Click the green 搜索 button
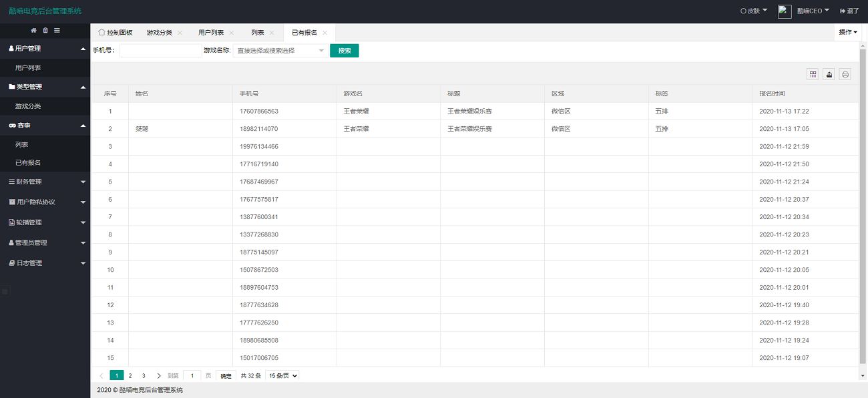 click(345, 51)
